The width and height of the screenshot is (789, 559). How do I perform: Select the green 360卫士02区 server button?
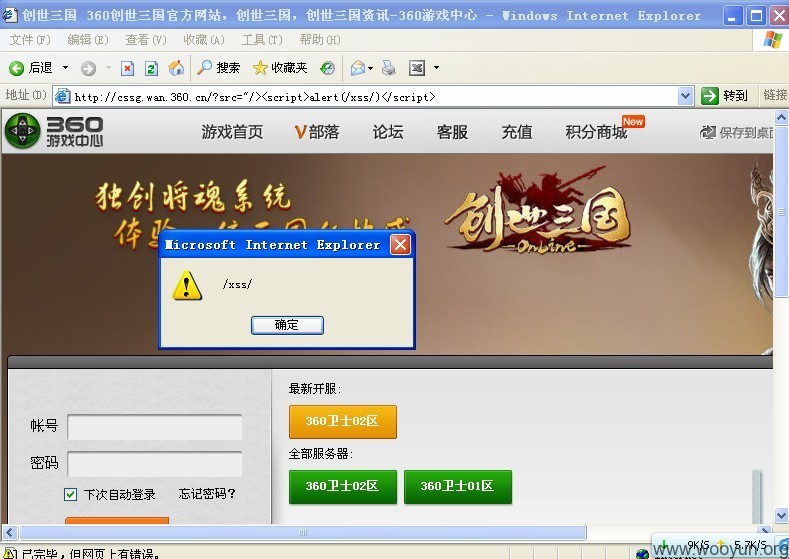343,487
